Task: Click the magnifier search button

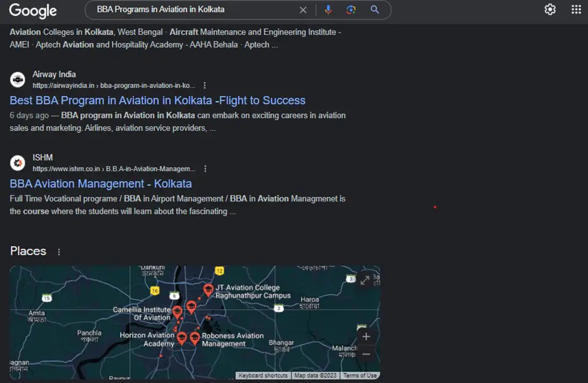Action: coord(374,10)
